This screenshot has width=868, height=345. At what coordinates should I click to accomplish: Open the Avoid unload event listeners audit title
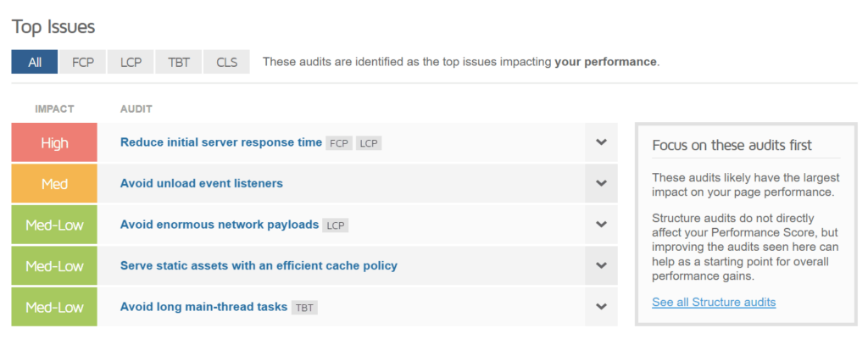pyautogui.click(x=201, y=183)
